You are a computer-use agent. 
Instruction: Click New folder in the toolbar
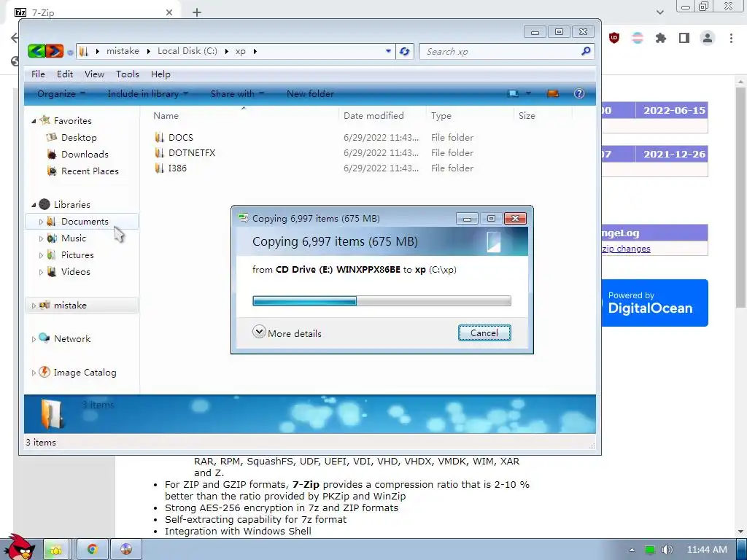coord(310,94)
